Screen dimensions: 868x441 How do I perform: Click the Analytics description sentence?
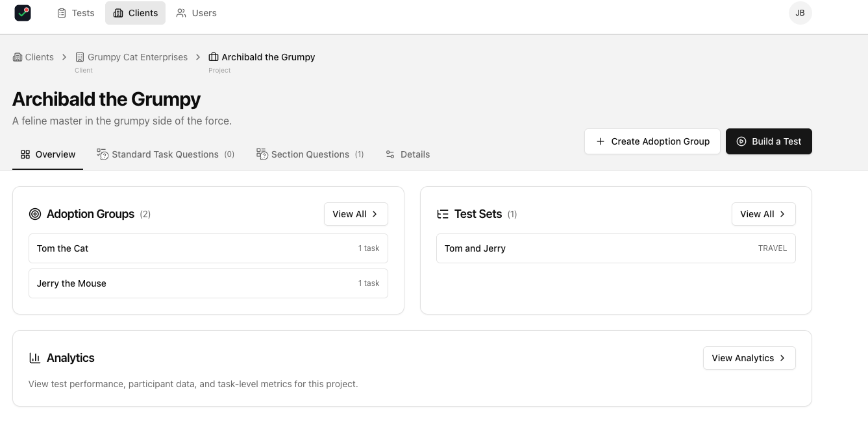coord(193,384)
